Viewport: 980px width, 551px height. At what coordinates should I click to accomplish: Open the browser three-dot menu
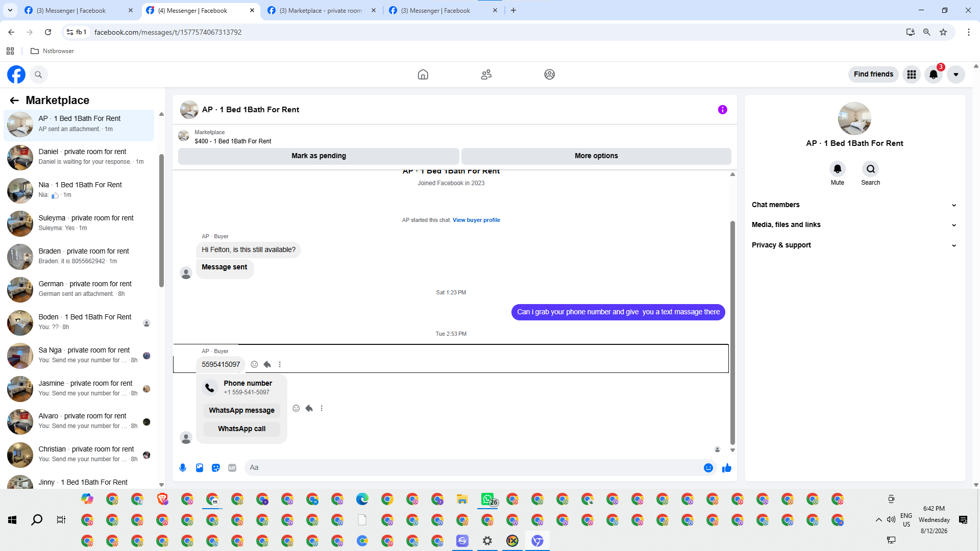(x=969, y=32)
